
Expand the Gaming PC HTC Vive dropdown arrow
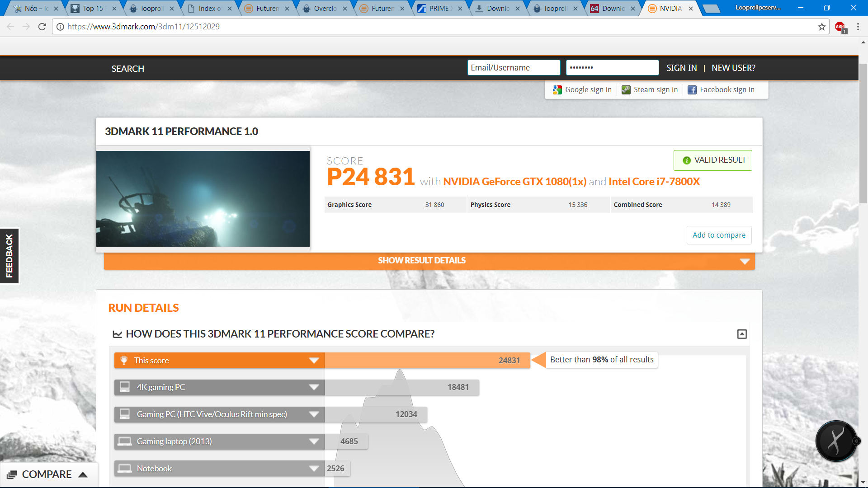(x=314, y=414)
